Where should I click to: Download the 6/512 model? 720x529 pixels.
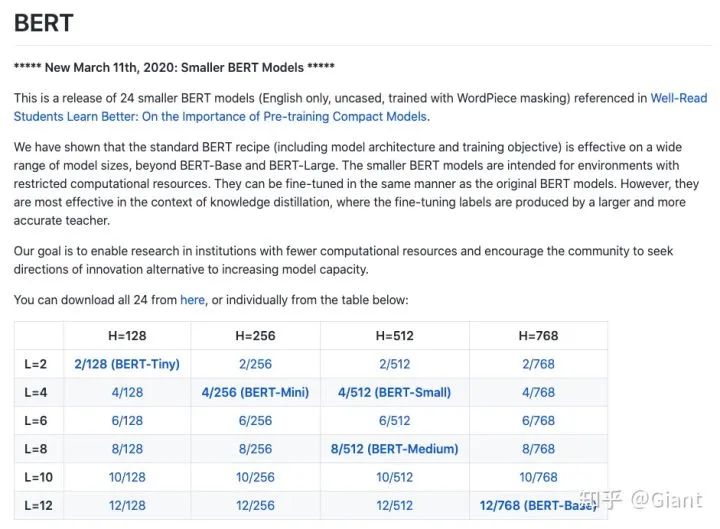tap(394, 421)
